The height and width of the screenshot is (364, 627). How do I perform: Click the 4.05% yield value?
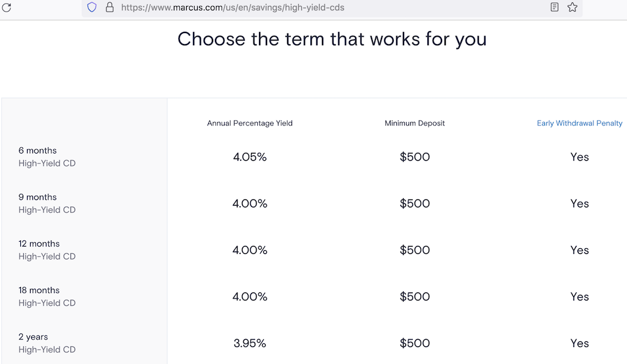tap(250, 157)
